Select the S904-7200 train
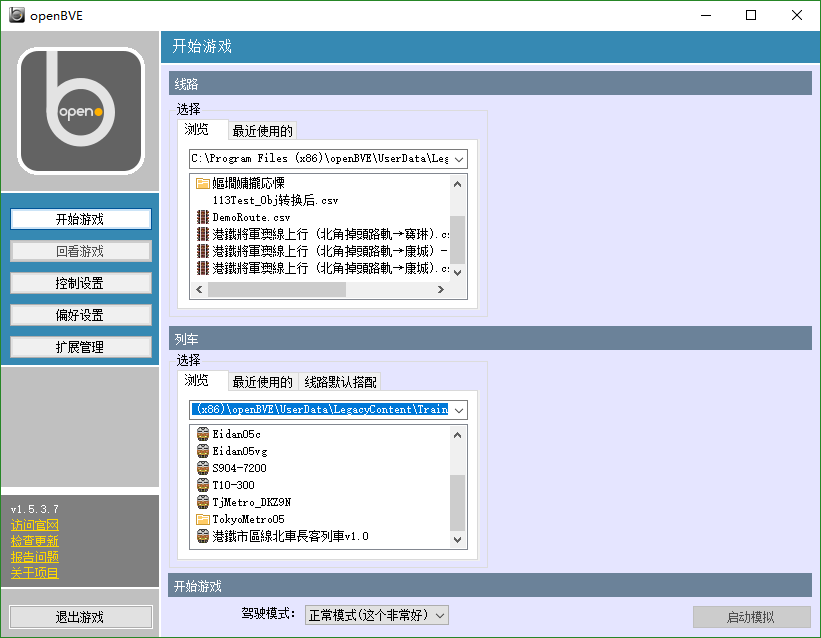The image size is (821, 638). point(239,468)
